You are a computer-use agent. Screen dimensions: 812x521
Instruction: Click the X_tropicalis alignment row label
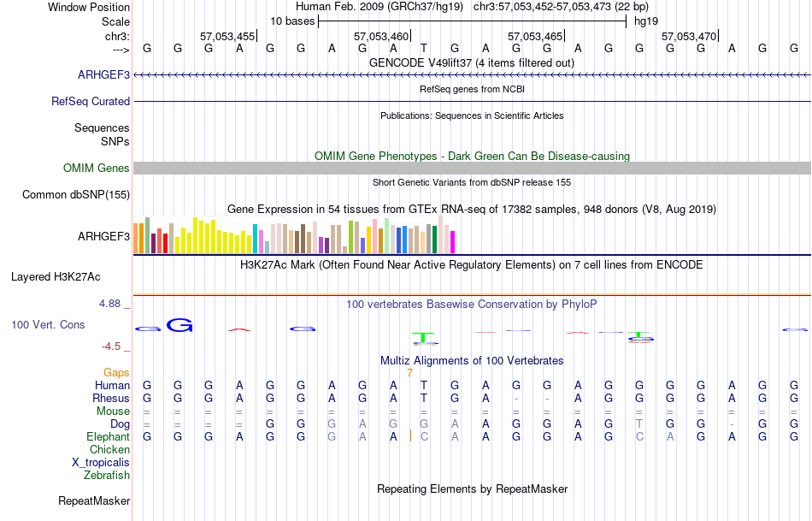[x=101, y=463]
